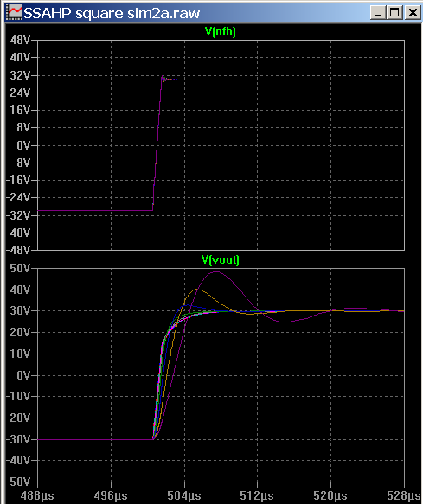
Task: Click the -30V label on lower plot axis
Action: [18, 439]
